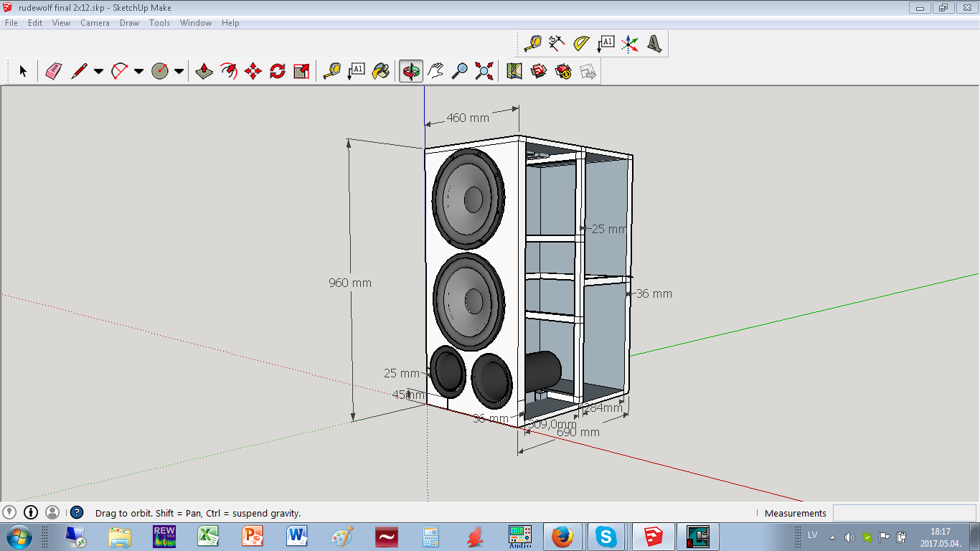Click the Instructor help button in status bar

coord(77,513)
